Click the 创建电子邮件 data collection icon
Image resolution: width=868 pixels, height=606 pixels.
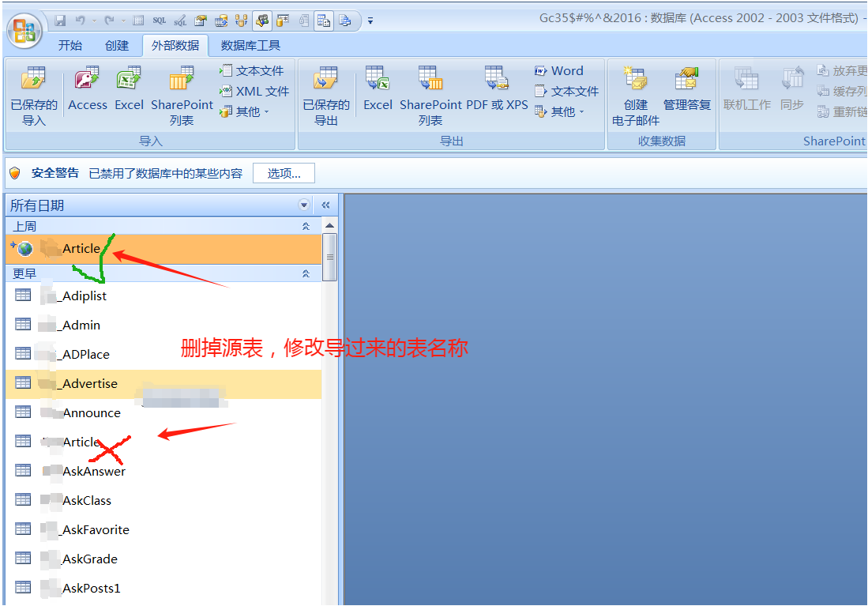pyautogui.click(x=634, y=89)
